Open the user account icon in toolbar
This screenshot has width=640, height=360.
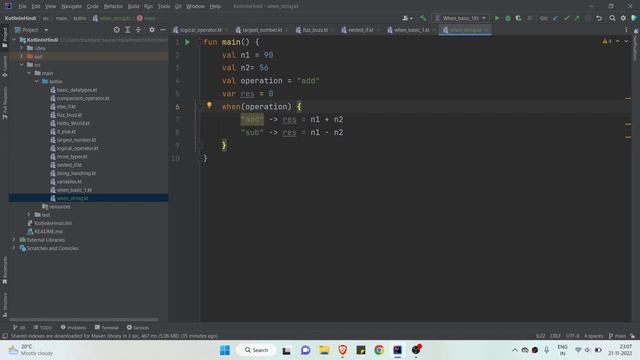(x=407, y=18)
